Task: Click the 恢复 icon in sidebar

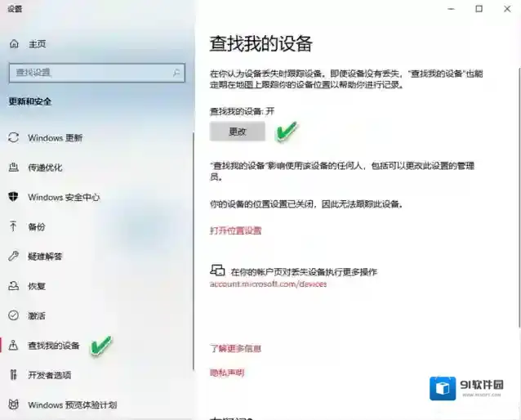Action: point(13,286)
